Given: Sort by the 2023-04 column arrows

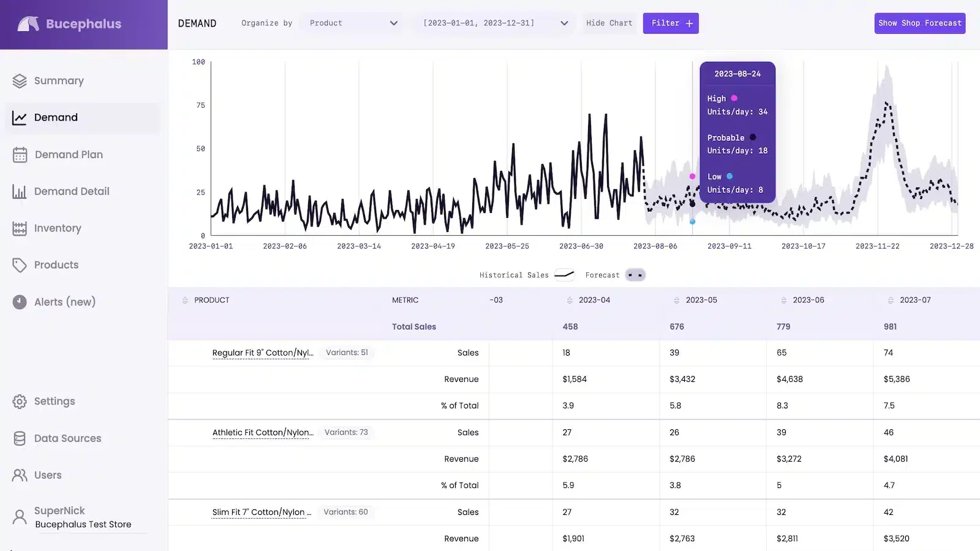Looking at the screenshot, I should (570, 300).
